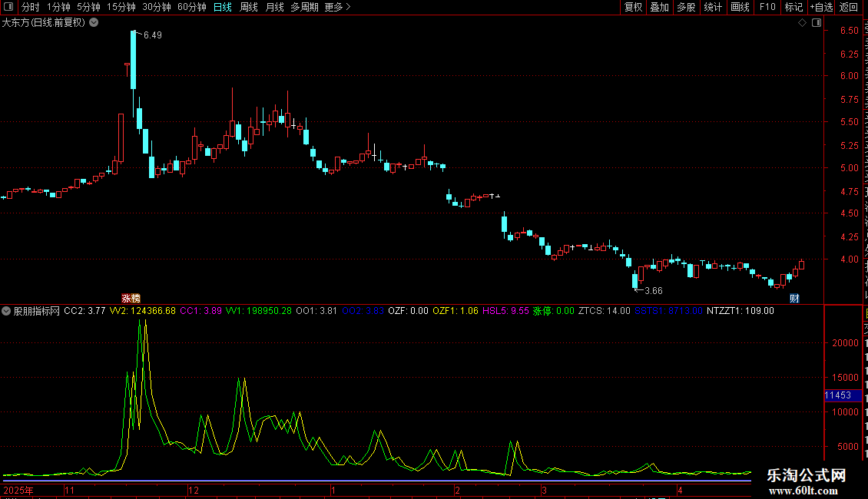Viewport: 868px width, 499px height.
Task: Open the 画线 drawing tools
Action: (740, 7)
